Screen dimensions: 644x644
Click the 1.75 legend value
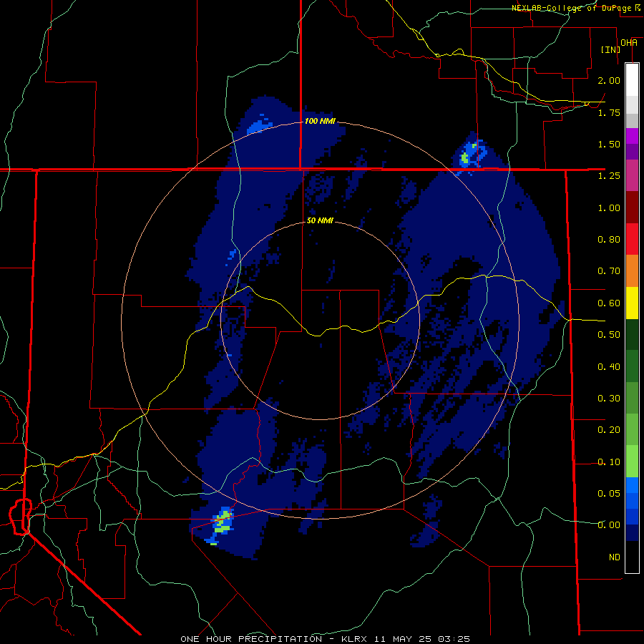609,112
